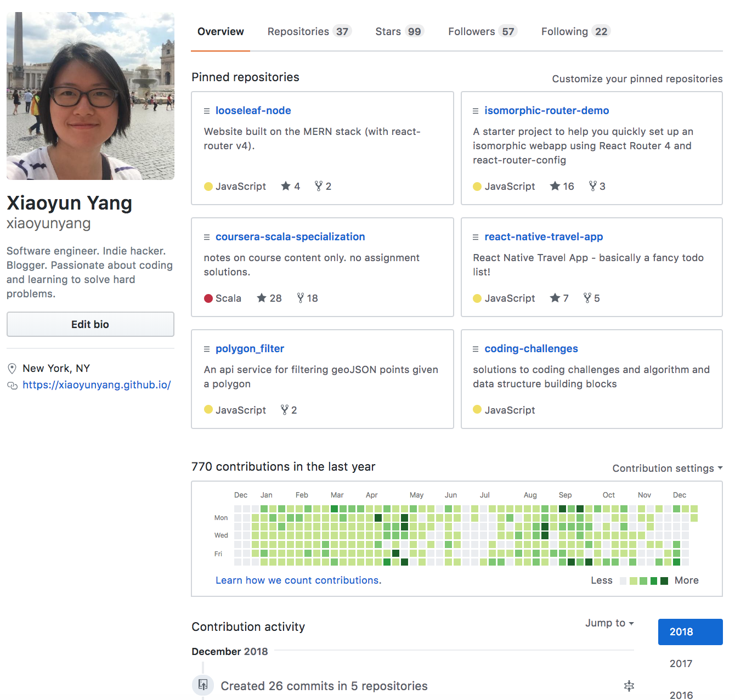Click the link icon beside the website URL
This screenshot has height=700, width=735.
(x=12, y=386)
